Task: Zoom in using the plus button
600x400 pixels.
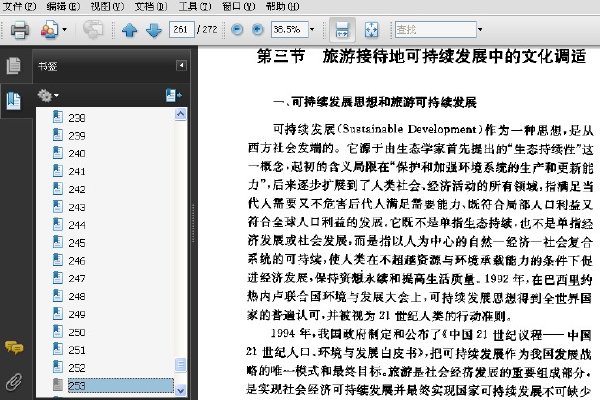Action: (258, 29)
